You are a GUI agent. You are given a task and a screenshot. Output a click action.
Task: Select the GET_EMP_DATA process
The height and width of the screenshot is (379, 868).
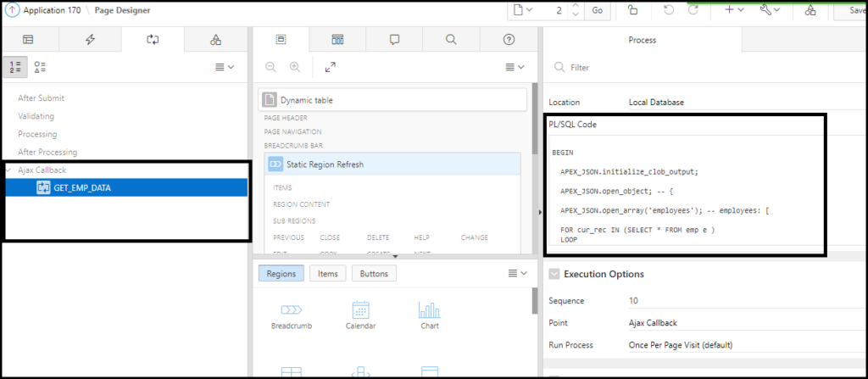coord(87,187)
